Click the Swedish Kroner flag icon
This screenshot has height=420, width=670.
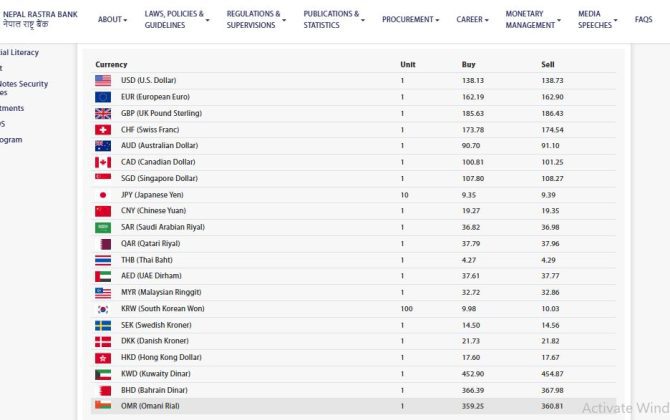coord(103,325)
